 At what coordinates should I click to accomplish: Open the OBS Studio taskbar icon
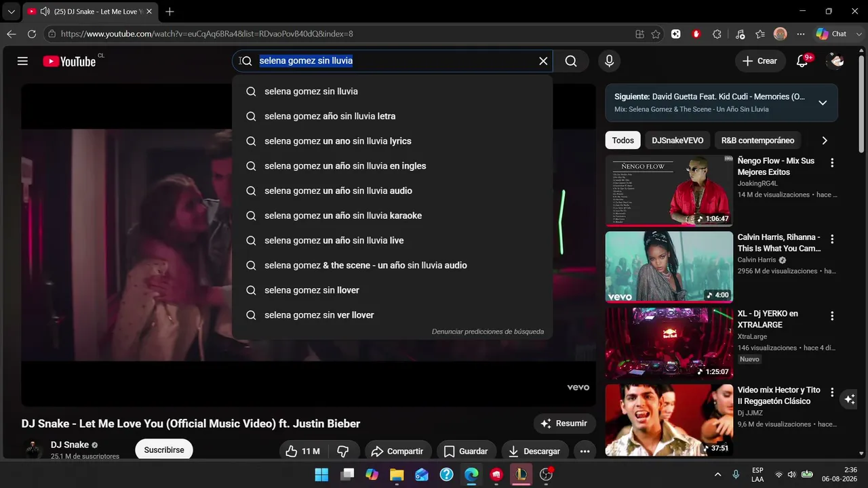click(x=546, y=474)
